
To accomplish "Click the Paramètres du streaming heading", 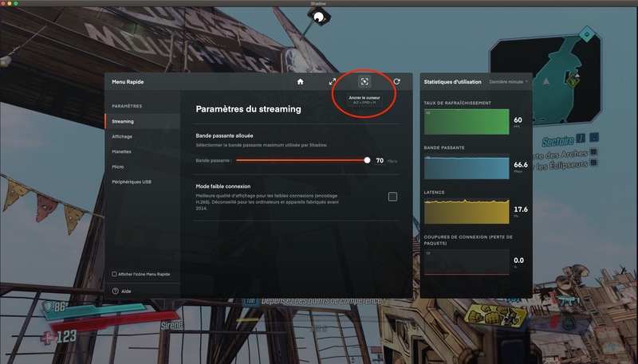I will [x=248, y=109].
